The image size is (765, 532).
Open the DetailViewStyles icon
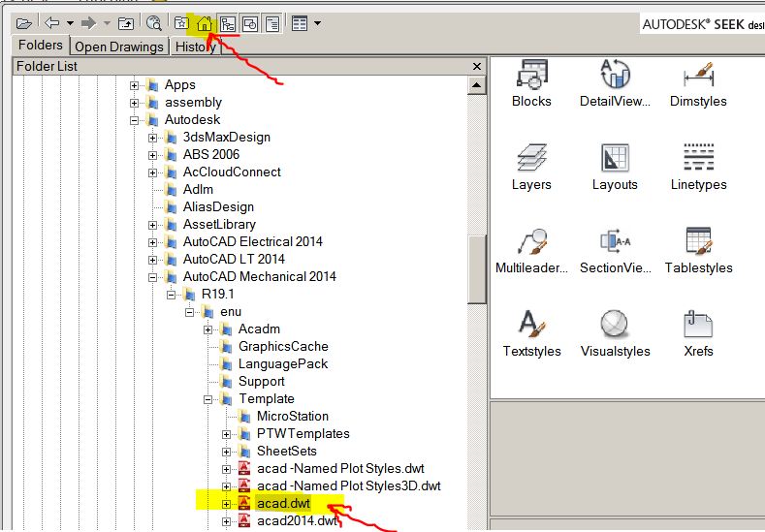click(615, 83)
